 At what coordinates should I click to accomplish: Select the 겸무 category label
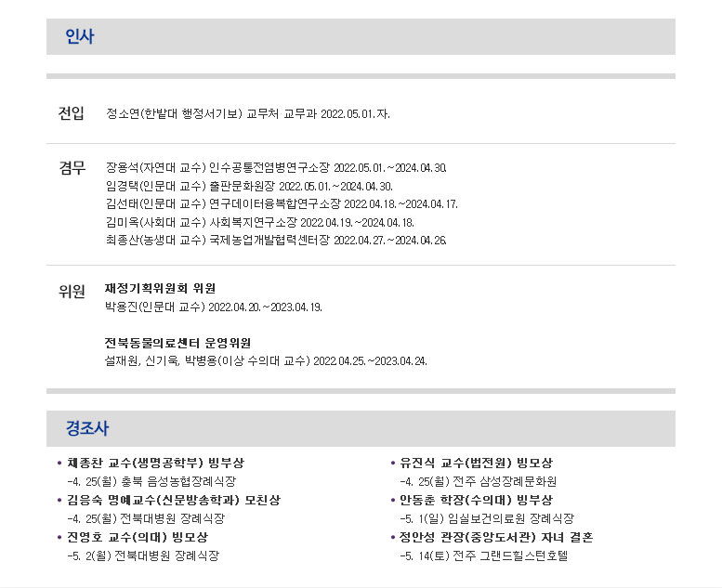[72, 168]
